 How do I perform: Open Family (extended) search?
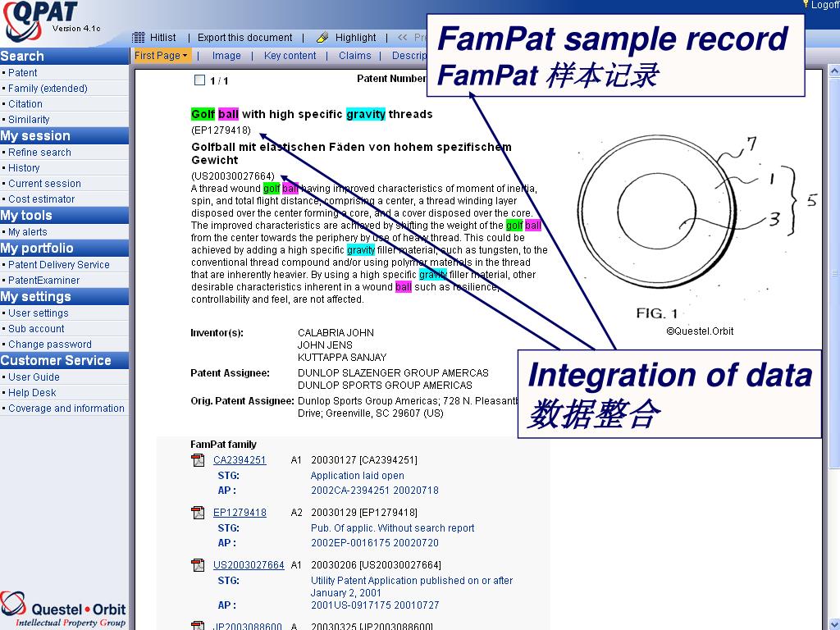[48, 89]
